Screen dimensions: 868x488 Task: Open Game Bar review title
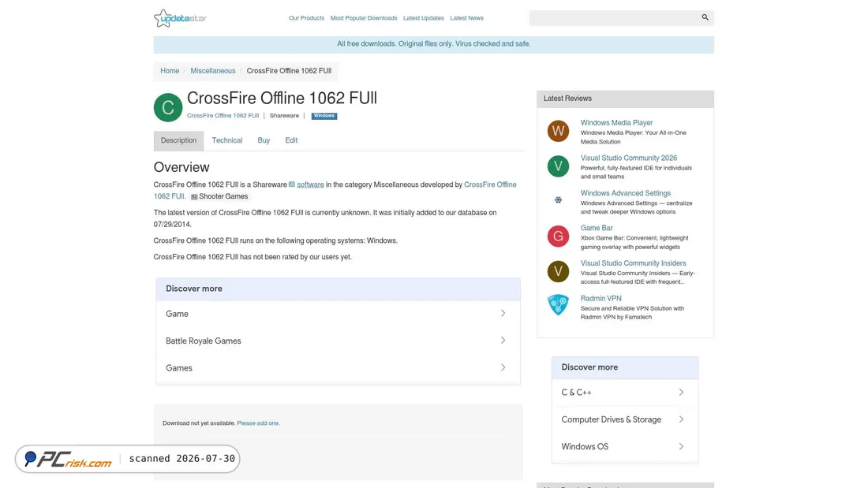coord(597,228)
